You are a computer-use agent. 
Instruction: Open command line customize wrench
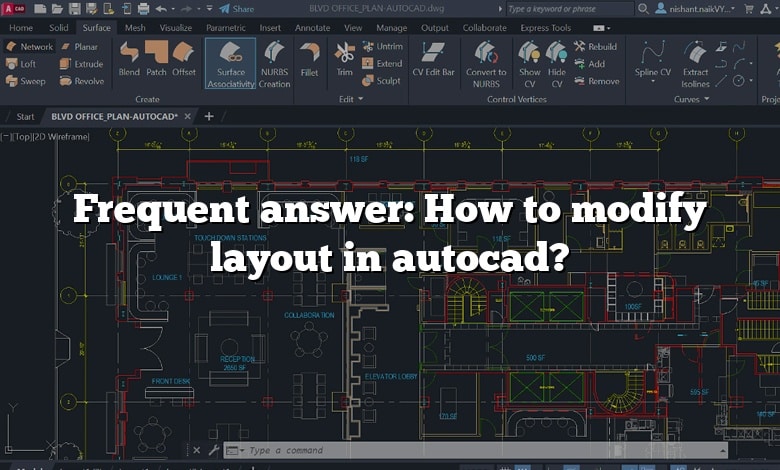point(213,451)
